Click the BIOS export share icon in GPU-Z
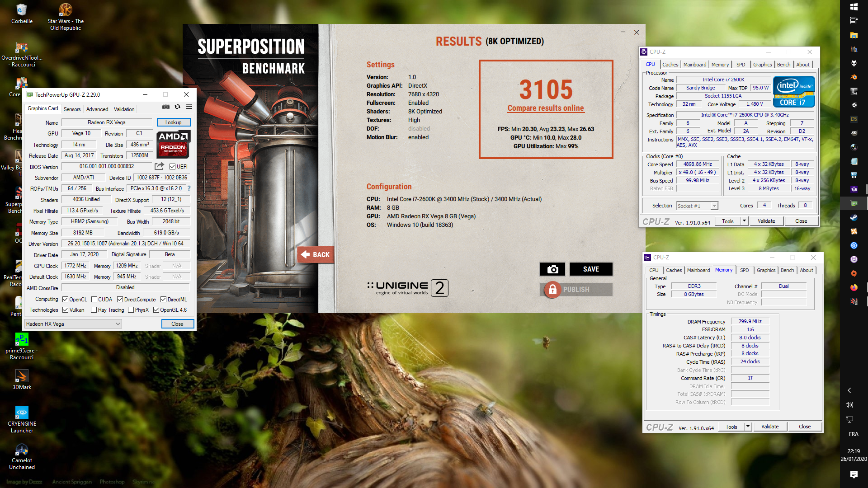The width and height of the screenshot is (868, 488). click(x=159, y=166)
